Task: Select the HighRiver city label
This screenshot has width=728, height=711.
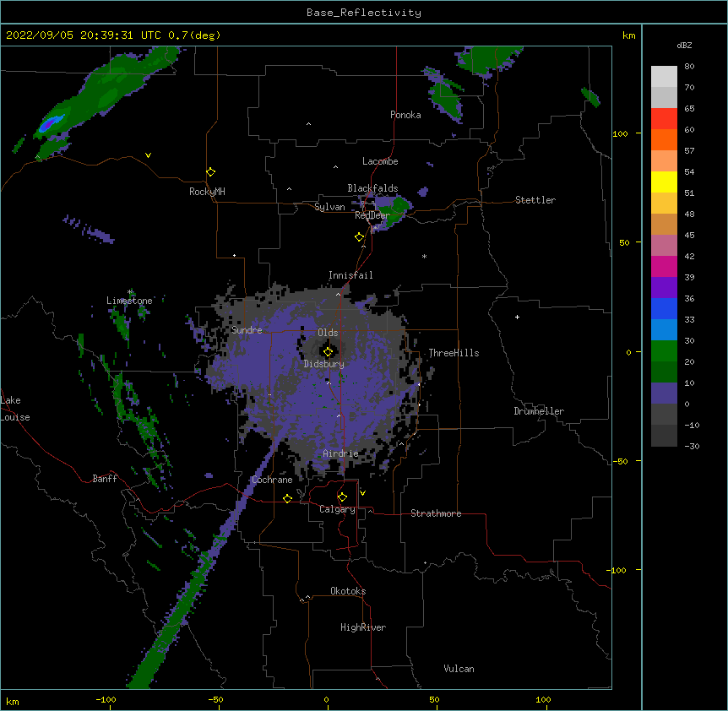Action: point(363,627)
